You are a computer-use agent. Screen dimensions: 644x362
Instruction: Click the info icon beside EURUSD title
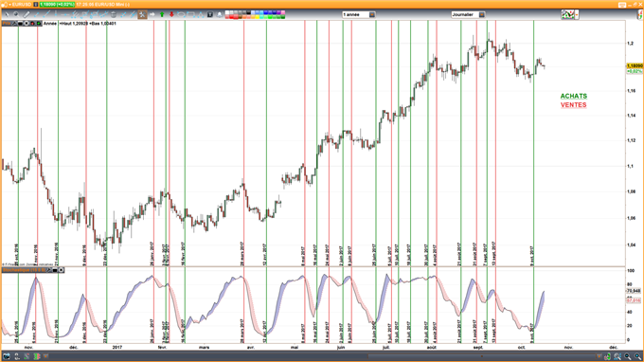click(36, 5)
